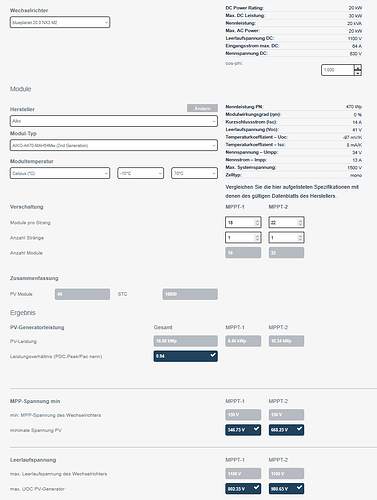The width and height of the screenshot is (377, 500).
Task: Click the MPPT-1 PV-Leistung field
Action: (243, 341)
